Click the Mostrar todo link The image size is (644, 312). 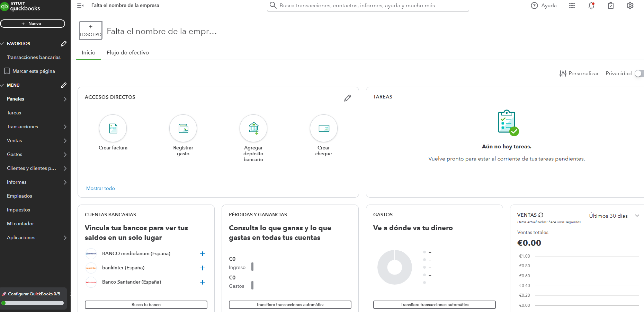click(100, 188)
